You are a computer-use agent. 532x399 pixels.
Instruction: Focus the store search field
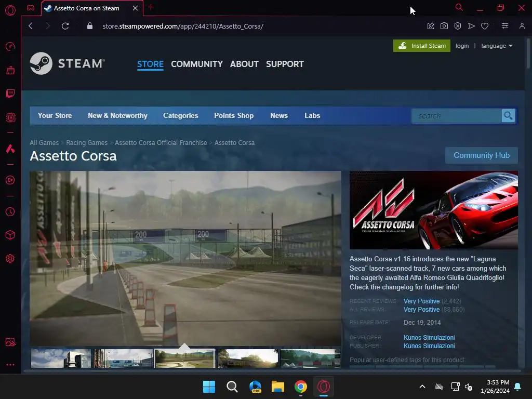coord(457,116)
